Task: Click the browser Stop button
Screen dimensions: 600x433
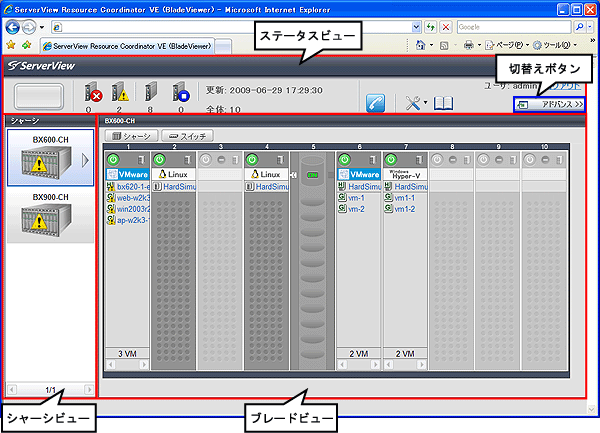Action: 446,27
